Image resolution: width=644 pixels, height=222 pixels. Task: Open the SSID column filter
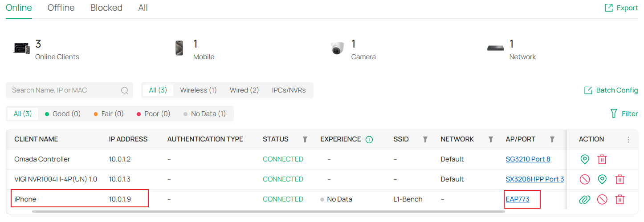pos(425,140)
